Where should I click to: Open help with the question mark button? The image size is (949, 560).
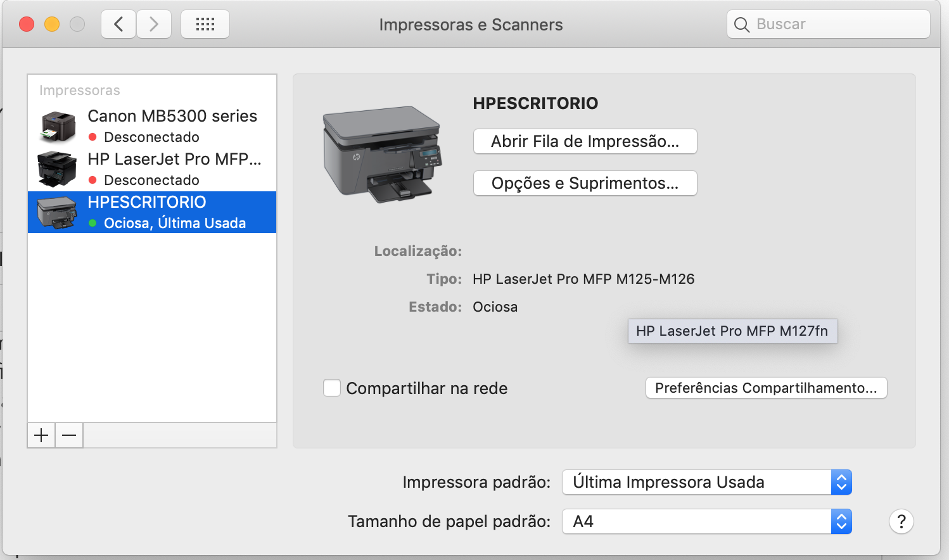click(901, 522)
